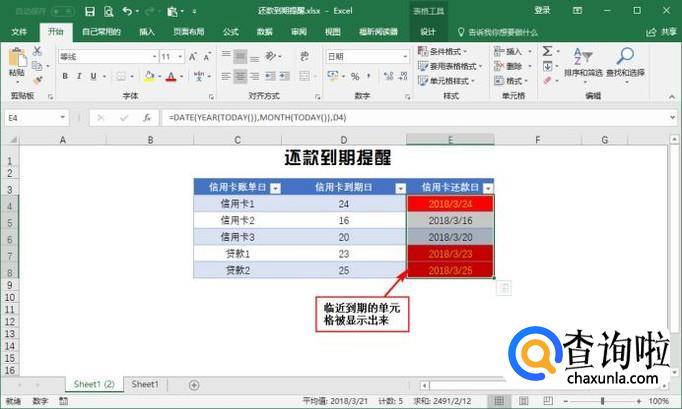Click the Increase Indent icon
This screenshot has width=682, height=409.
pos(285,77)
